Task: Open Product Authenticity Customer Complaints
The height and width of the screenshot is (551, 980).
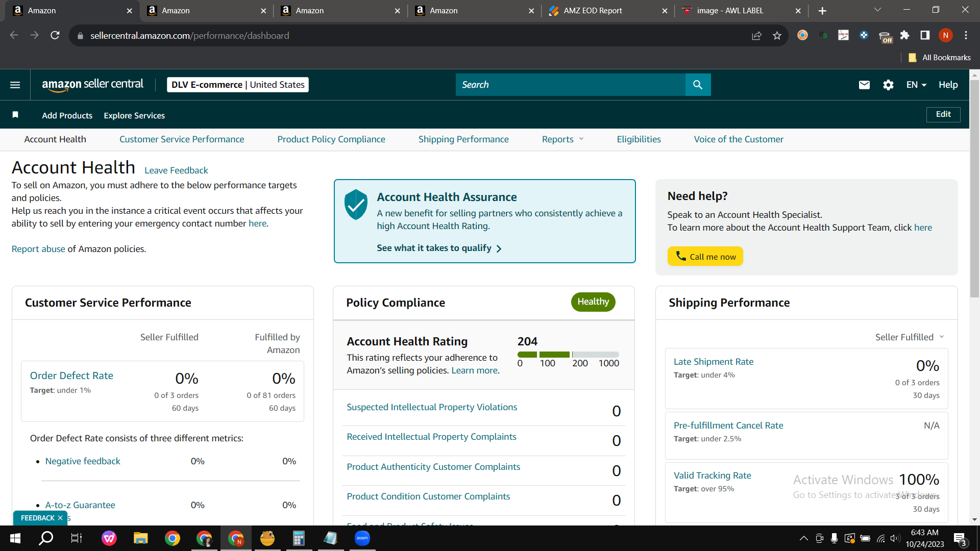Action: click(433, 467)
